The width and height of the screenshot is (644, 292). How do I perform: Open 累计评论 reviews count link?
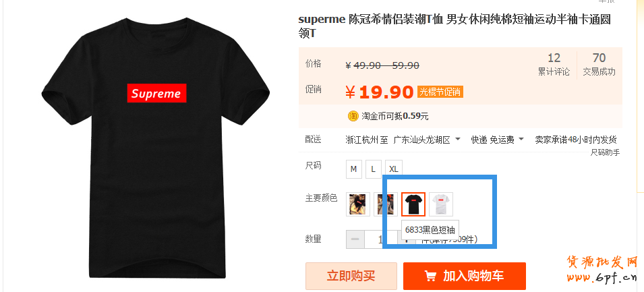click(554, 65)
